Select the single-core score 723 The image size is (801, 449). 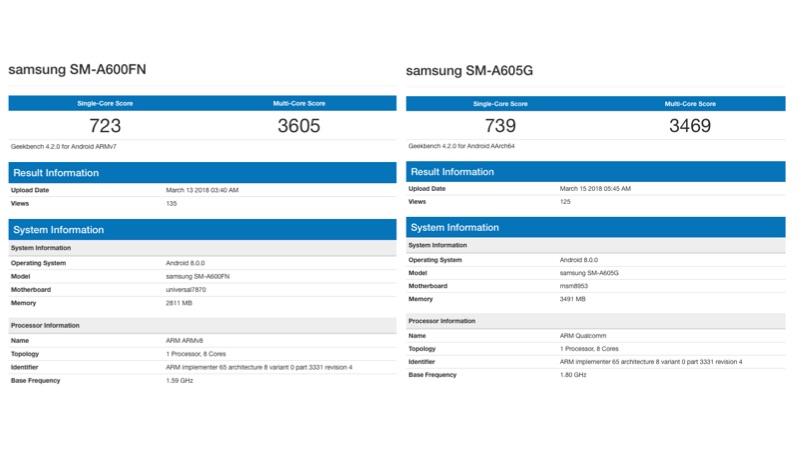(x=105, y=125)
